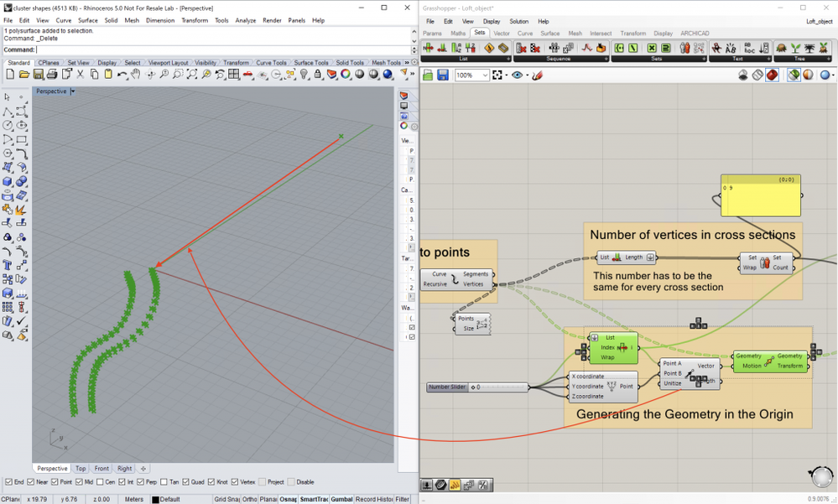Enable the Near osnap checkbox
The height and width of the screenshot is (504, 838).
31,482
